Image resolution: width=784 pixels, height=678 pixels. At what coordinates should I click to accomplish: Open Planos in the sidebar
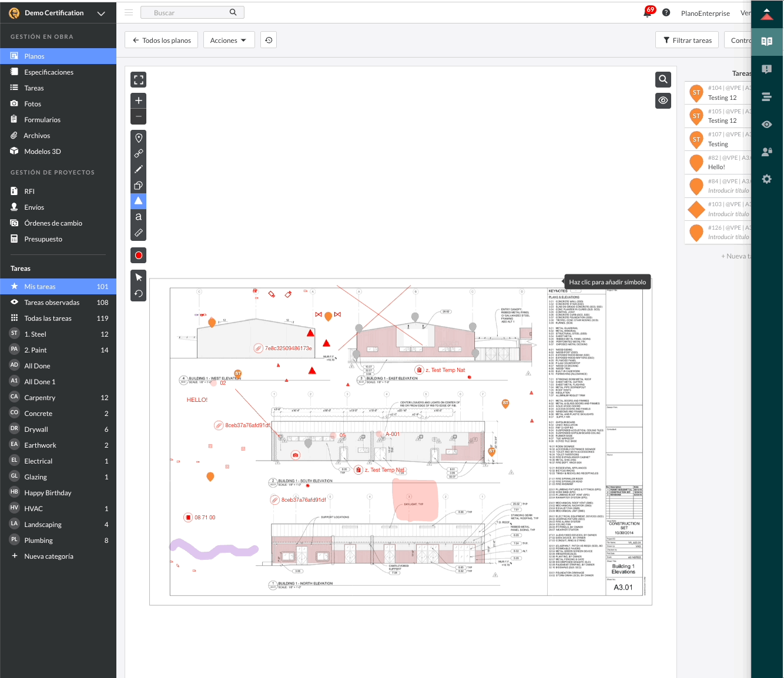coord(58,56)
